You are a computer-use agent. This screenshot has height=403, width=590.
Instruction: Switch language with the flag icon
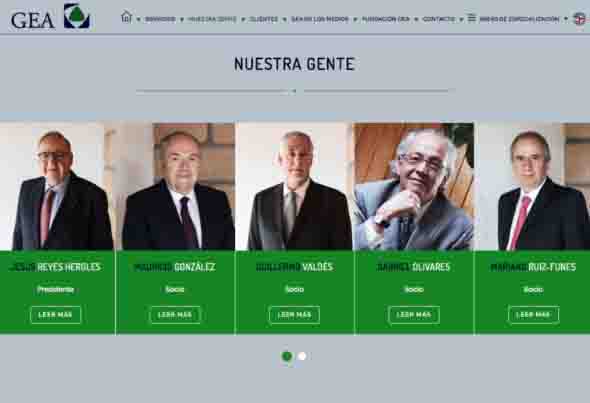[579, 18]
